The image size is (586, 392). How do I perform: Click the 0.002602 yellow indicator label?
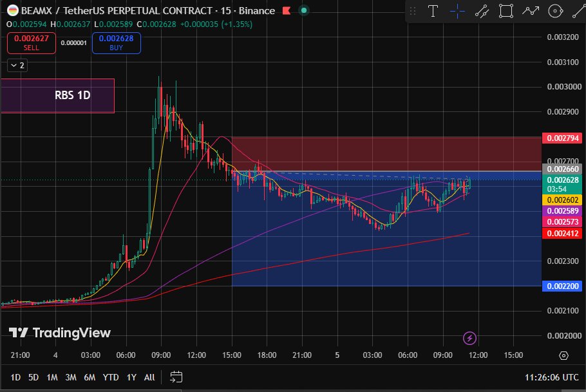[562, 200]
